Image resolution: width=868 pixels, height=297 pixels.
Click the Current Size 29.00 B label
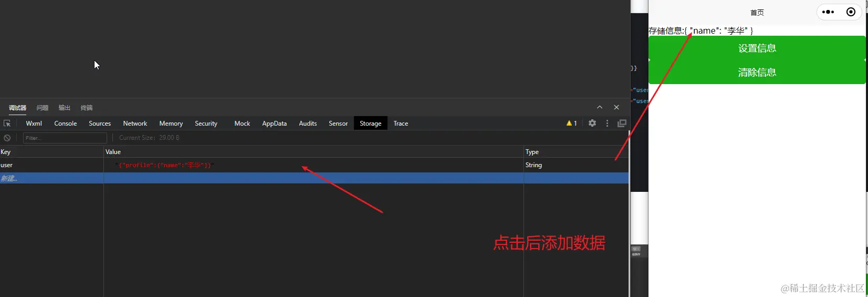pyautogui.click(x=149, y=138)
